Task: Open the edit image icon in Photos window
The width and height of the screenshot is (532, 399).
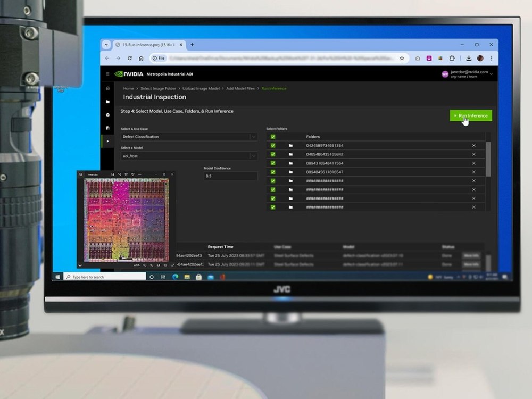Action: 113,174
